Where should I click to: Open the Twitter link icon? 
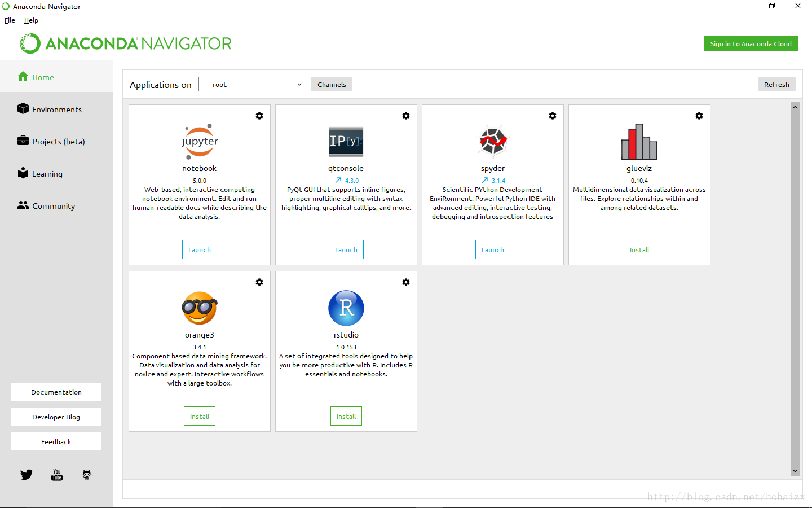click(27, 475)
